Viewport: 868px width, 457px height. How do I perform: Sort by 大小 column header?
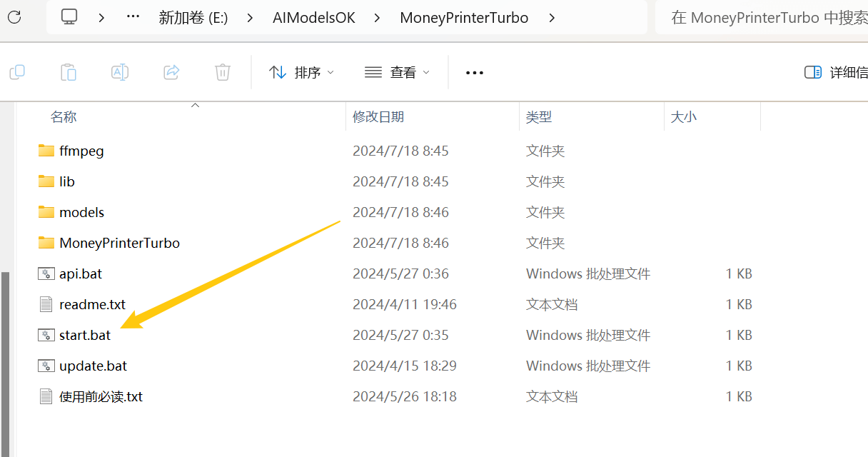[x=684, y=117]
